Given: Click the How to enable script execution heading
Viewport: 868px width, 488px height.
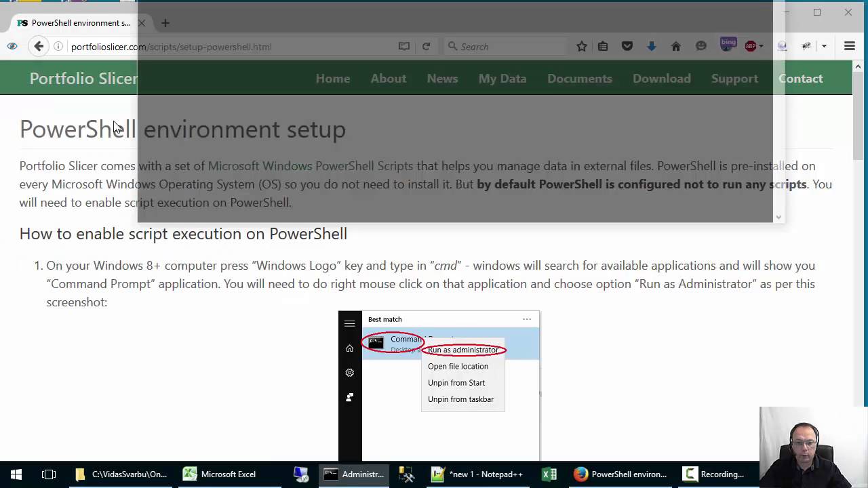Looking at the screenshot, I should click(x=183, y=233).
